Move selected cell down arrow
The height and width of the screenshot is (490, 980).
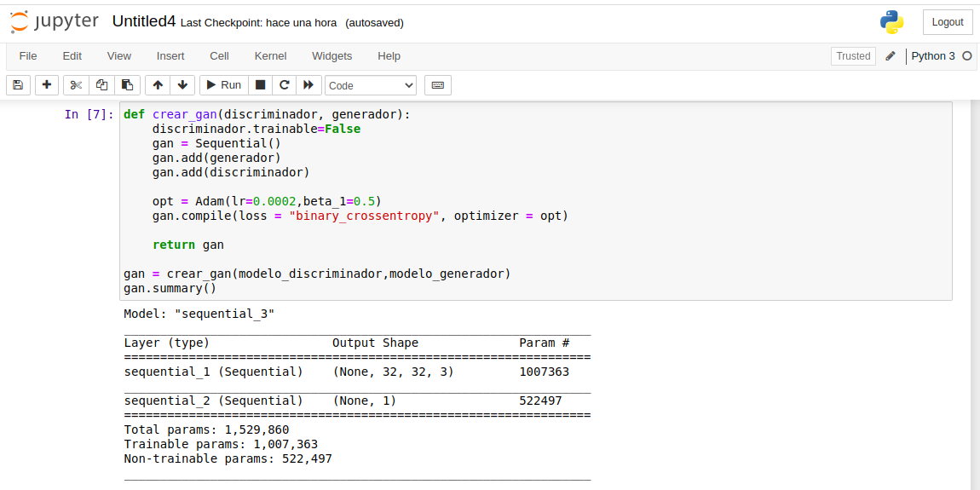tap(182, 85)
